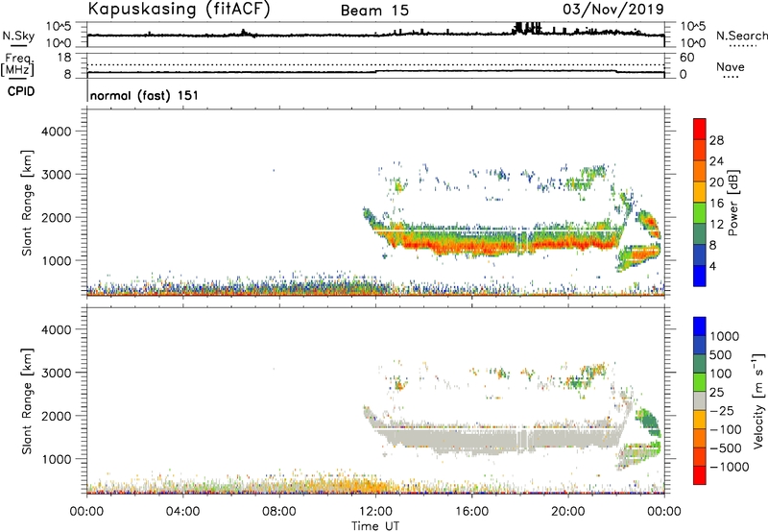This screenshot has height=532, width=768.
Task: Click the 2000 tick in the power panel
Action: tap(57, 217)
